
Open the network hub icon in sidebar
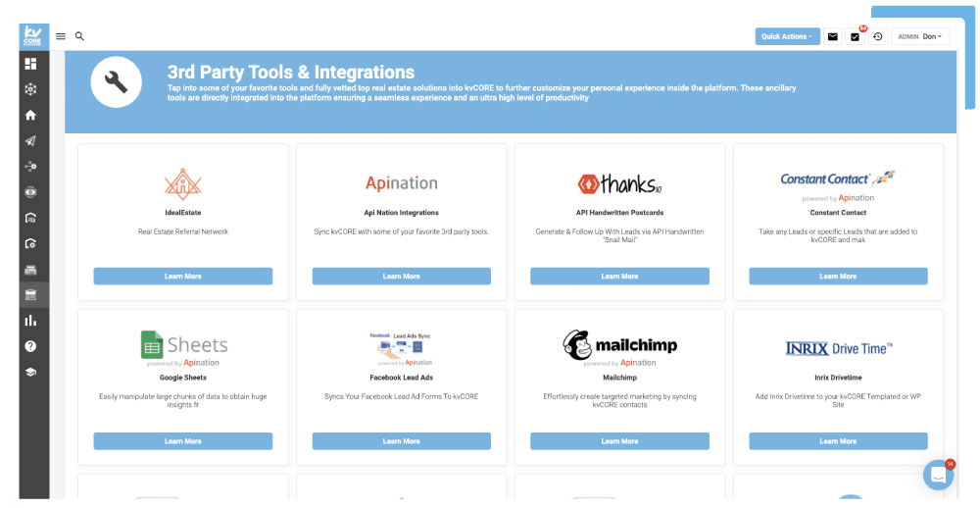point(30,89)
